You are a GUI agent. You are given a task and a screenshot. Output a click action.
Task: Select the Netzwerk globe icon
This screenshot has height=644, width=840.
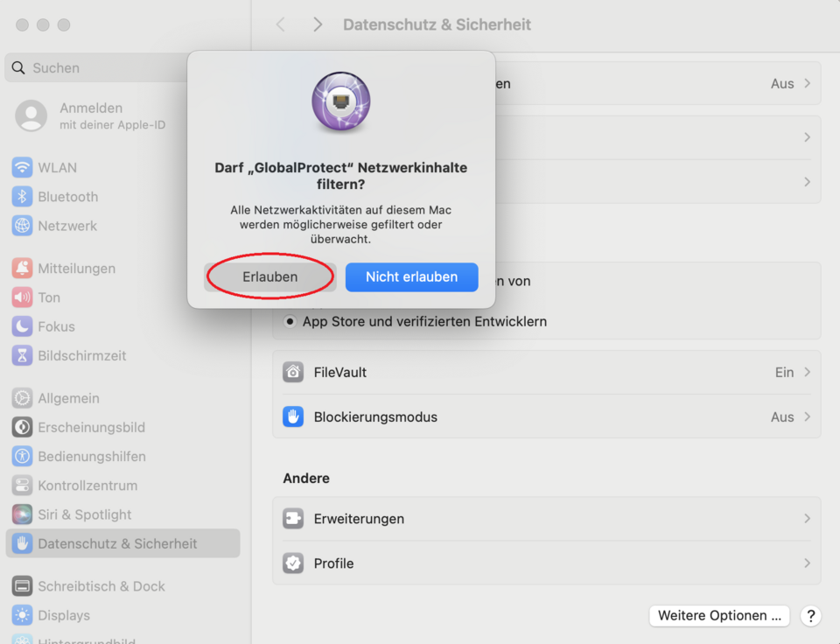(x=22, y=226)
